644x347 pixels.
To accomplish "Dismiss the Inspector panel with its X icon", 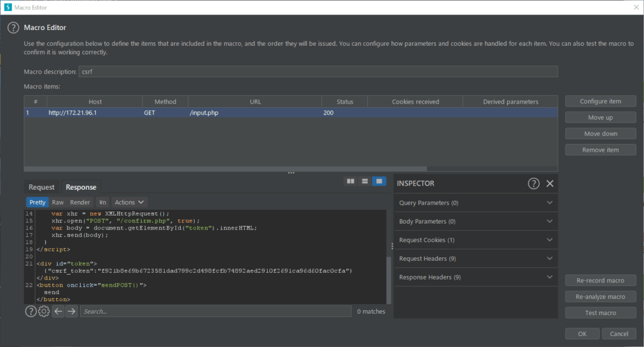I will click(549, 183).
